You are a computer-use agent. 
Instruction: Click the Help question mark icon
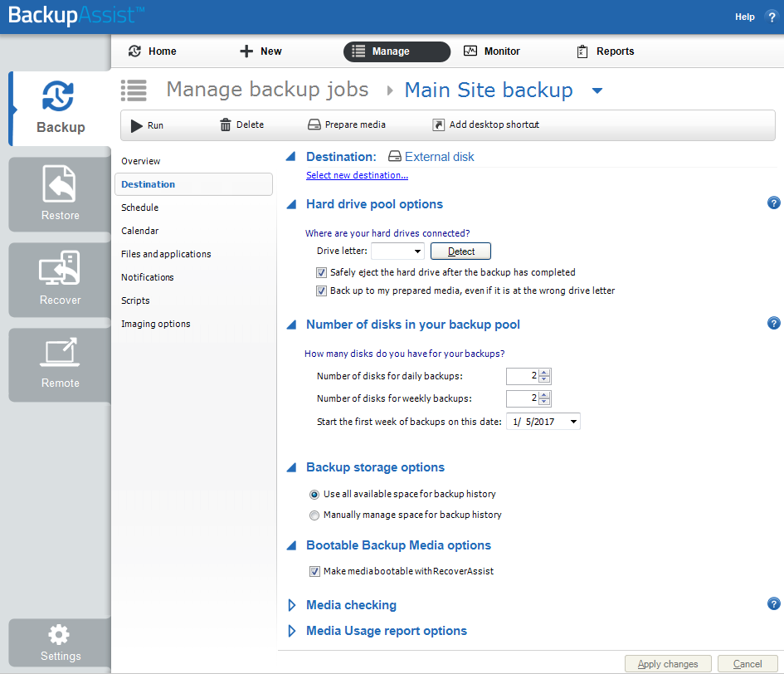click(772, 17)
